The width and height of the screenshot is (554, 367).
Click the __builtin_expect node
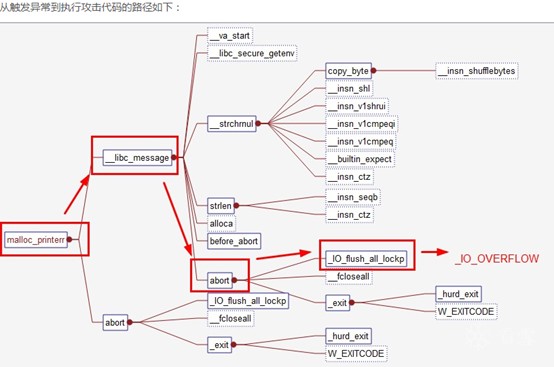[360, 159]
